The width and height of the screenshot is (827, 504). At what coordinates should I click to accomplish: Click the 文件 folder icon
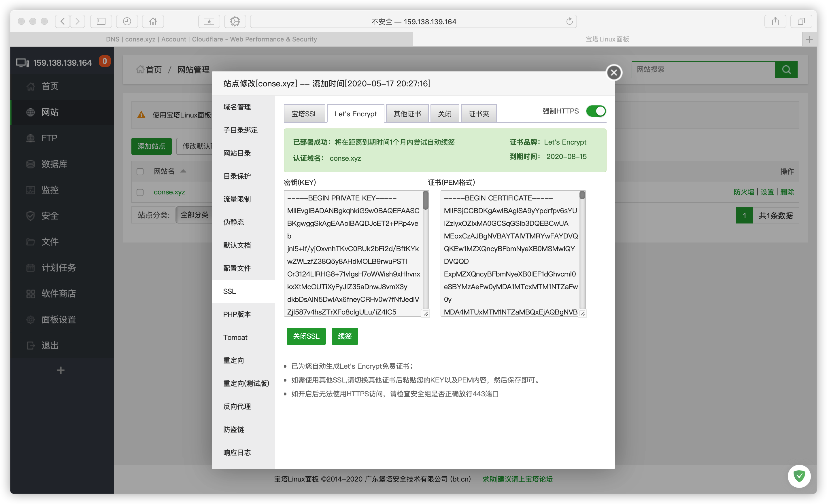point(31,242)
